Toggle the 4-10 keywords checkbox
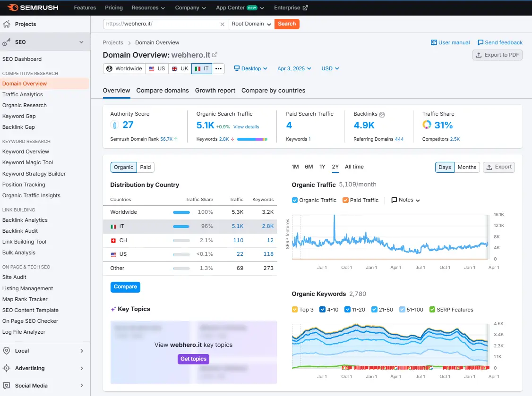 tap(322, 310)
